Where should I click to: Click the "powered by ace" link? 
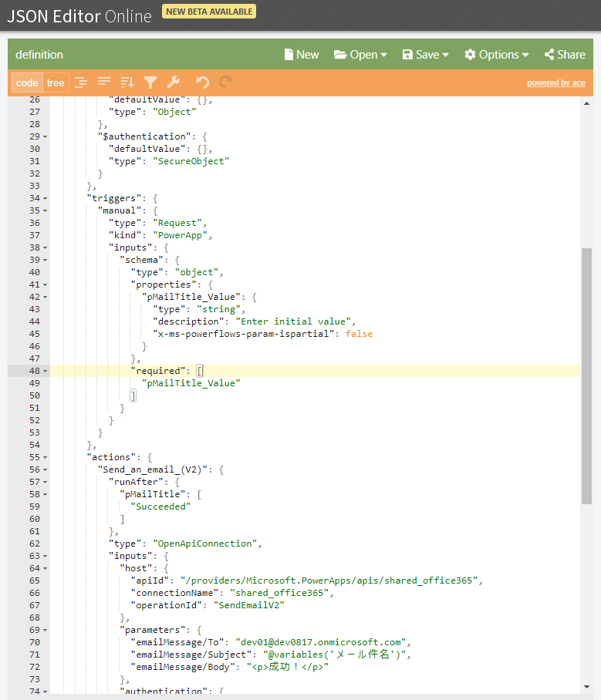[x=555, y=83]
